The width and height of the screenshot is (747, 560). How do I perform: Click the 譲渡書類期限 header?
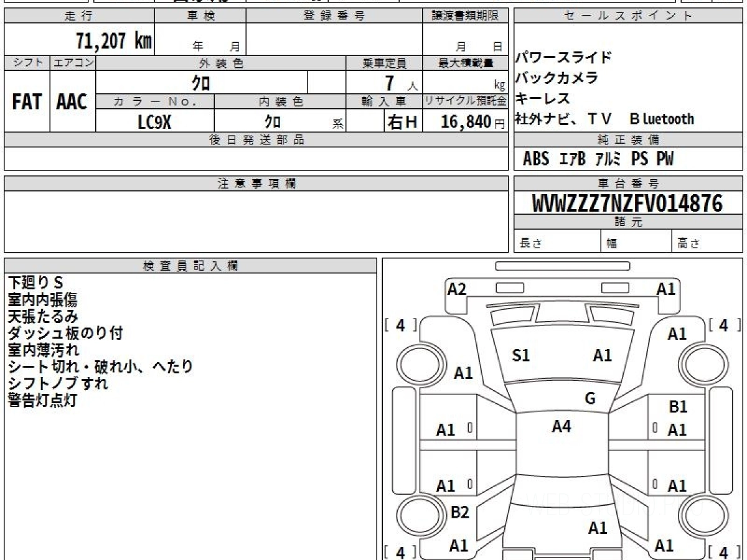click(466, 16)
